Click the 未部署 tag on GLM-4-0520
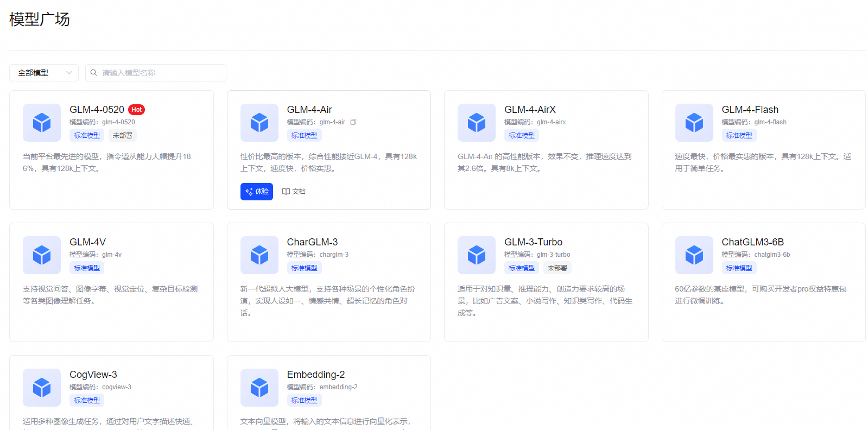Screen dimensions: 868x430 tap(123, 136)
